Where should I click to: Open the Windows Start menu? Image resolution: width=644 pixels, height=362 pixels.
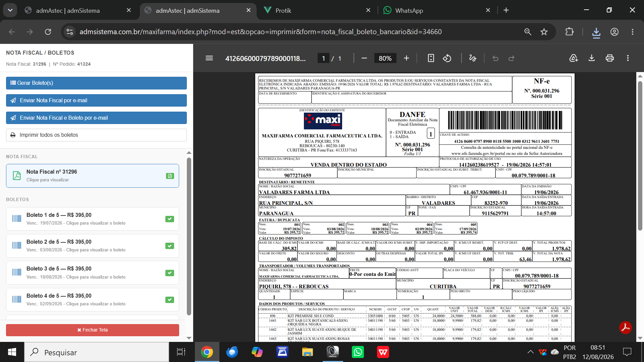click(x=12, y=352)
